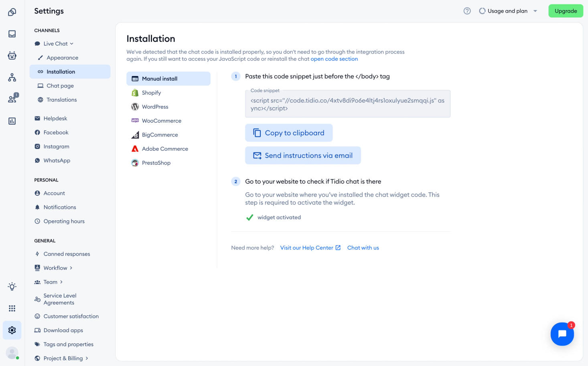Viewport: 588px width, 366px height.
Task: Open the Contacts icon with badge
Action: (13, 98)
